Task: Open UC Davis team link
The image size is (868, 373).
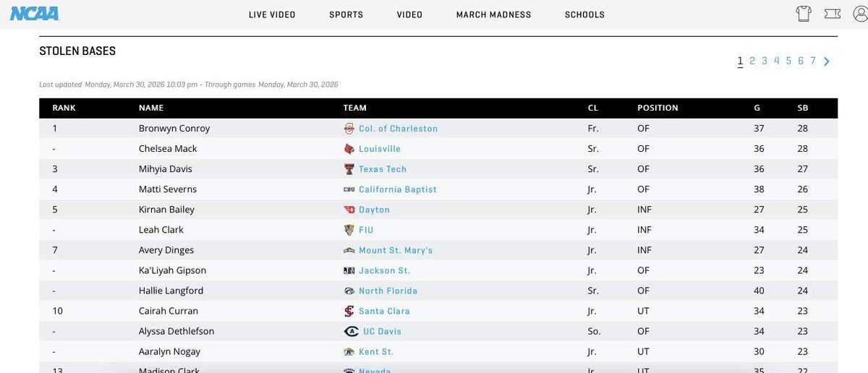Action: [x=382, y=331]
